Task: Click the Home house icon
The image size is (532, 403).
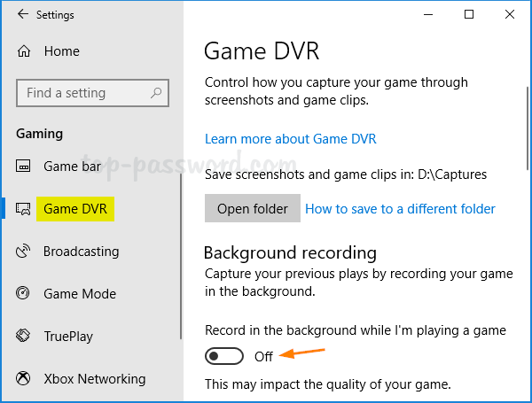Action: point(24,52)
